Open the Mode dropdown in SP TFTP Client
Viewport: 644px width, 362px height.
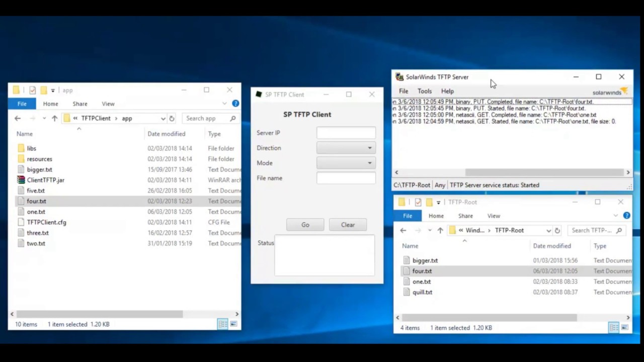point(346,163)
